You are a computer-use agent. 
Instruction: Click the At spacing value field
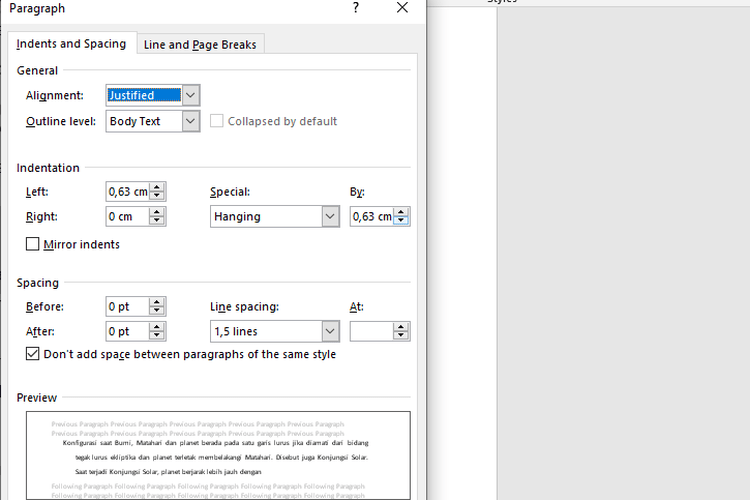point(372,332)
